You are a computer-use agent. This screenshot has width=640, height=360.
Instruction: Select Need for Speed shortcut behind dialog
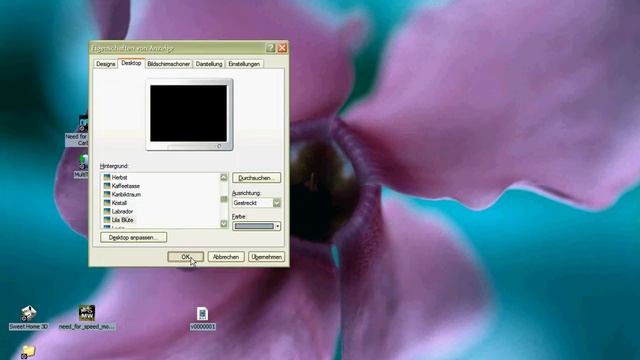(x=77, y=131)
